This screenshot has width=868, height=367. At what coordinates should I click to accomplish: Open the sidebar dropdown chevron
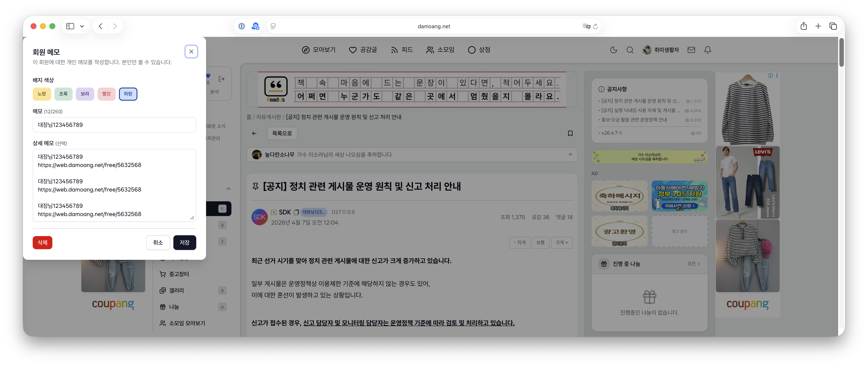pyautogui.click(x=82, y=26)
